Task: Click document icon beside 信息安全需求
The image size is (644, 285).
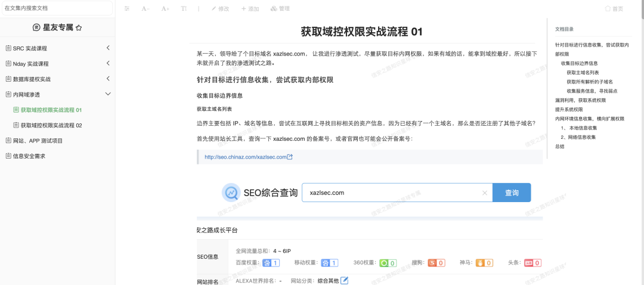Action: click(8, 156)
